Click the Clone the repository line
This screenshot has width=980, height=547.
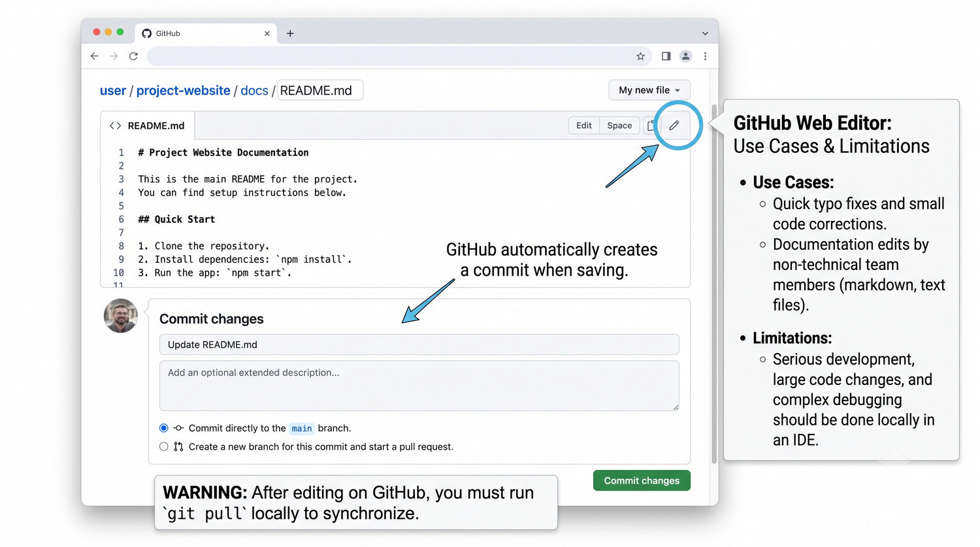point(203,246)
